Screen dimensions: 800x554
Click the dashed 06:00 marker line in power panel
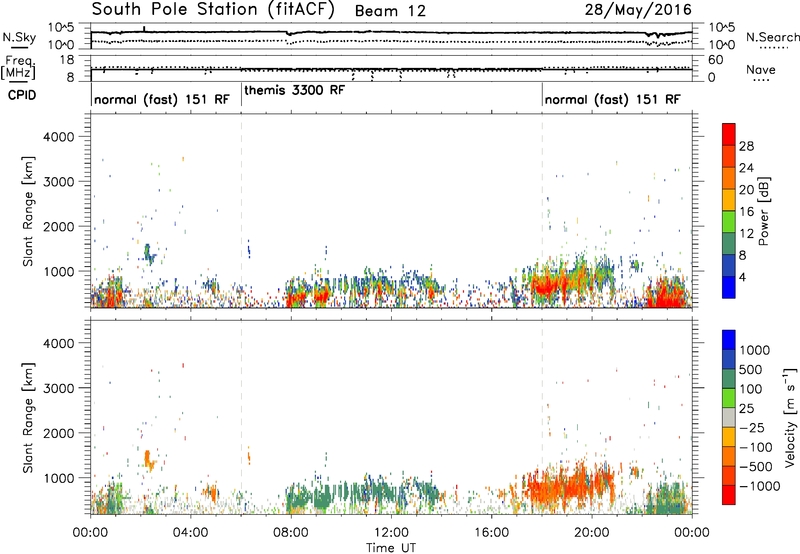241,211
